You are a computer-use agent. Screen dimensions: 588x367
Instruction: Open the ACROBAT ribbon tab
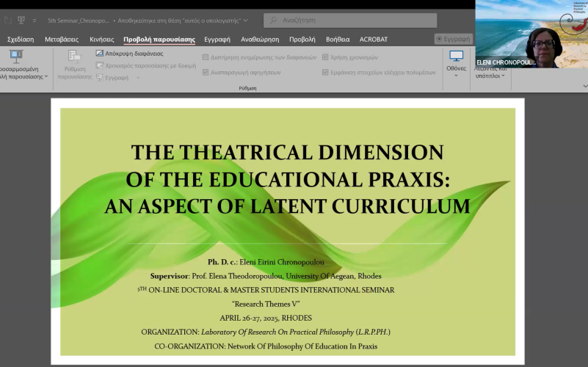coord(374,40)
